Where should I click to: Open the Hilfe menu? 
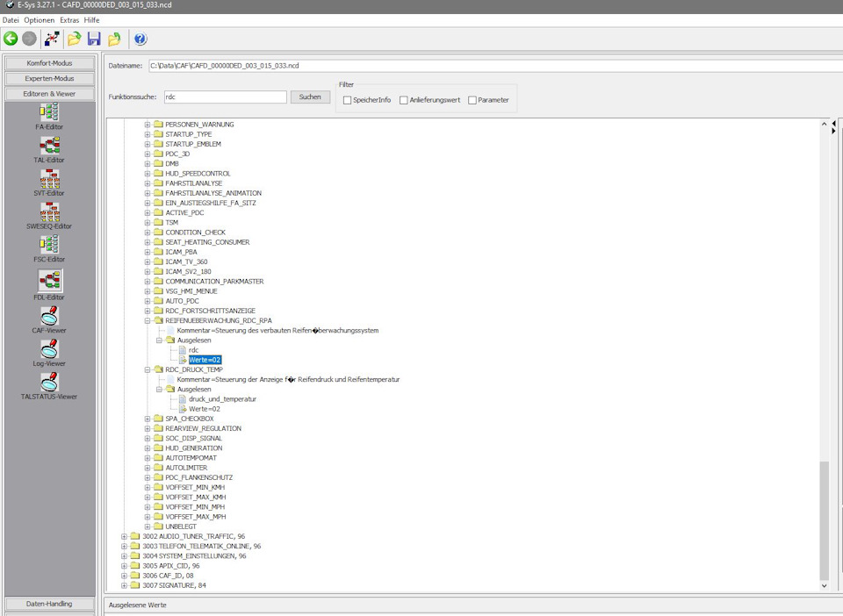pos(91,20)
